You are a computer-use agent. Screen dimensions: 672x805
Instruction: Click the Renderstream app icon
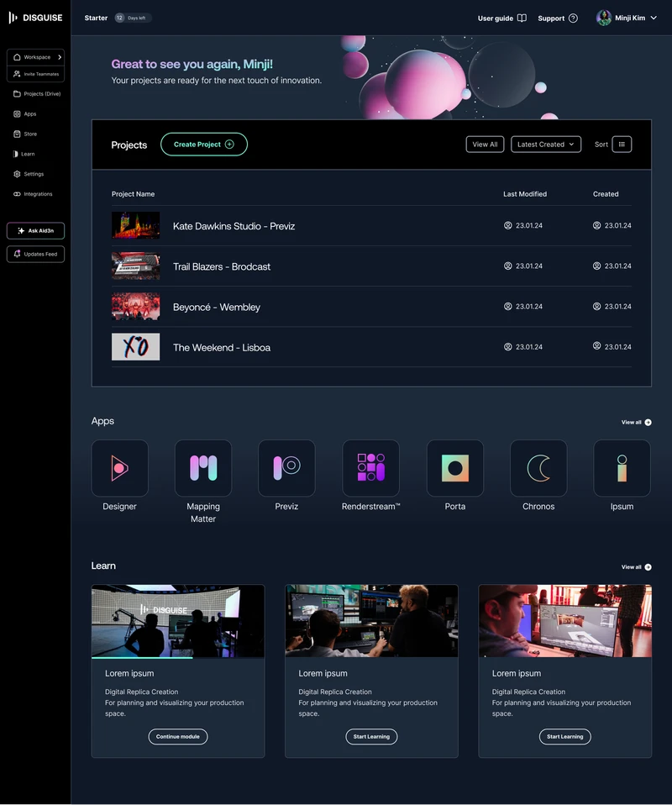(370, 468)
